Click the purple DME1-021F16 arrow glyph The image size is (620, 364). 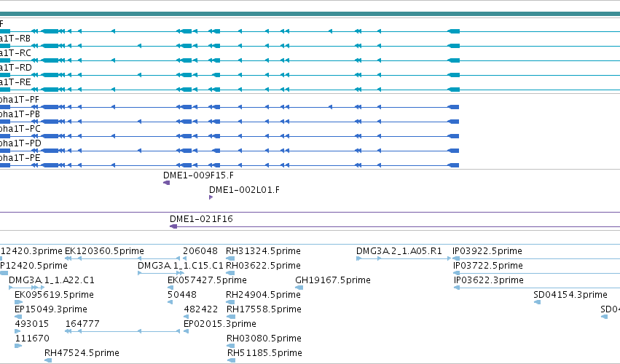tap(173, 226)
